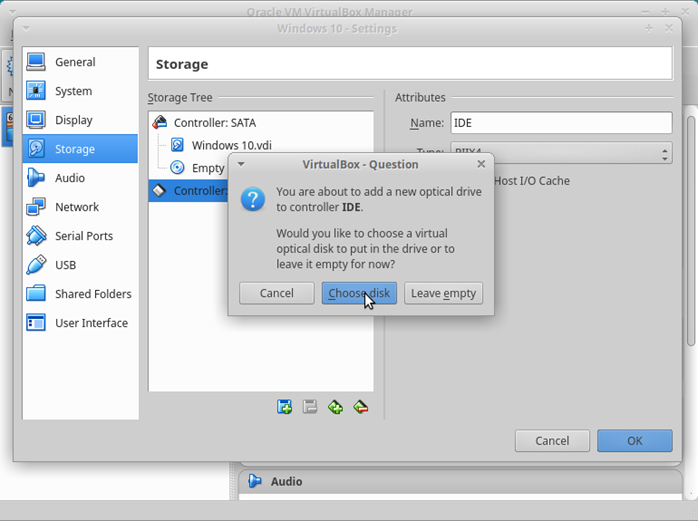The width and height of the screenshot is (698, 521).
Task: Click the Display screen icon
Action: pos(36,119)
